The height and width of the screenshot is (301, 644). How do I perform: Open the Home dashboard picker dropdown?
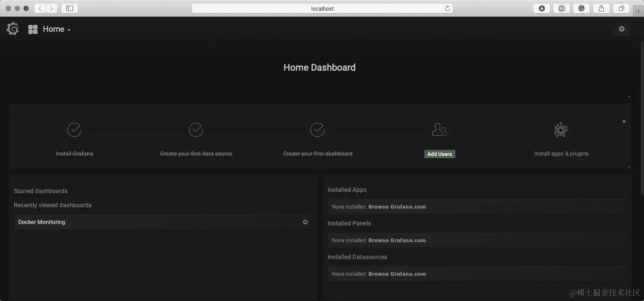pos(56,29)
